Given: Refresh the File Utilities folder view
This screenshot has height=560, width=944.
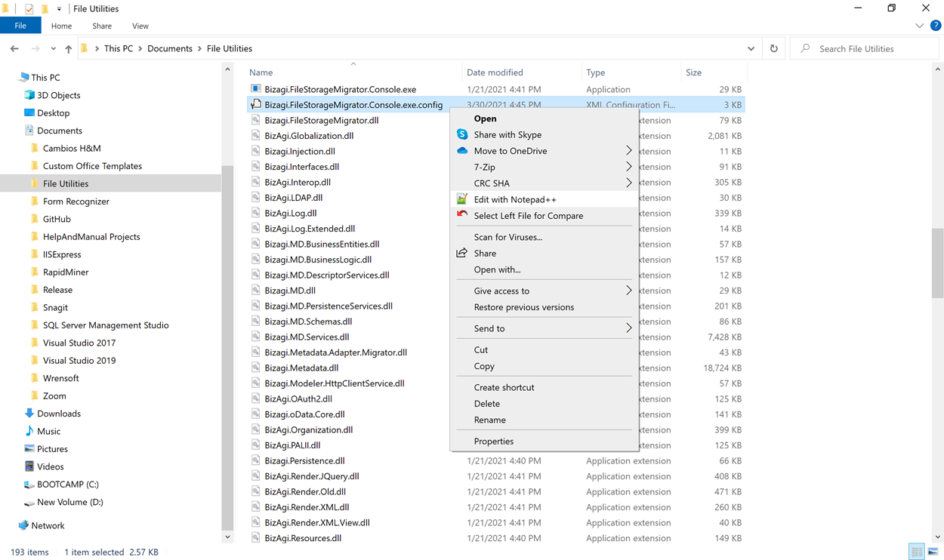Looking at the screenshot, I should click(773, 48).
